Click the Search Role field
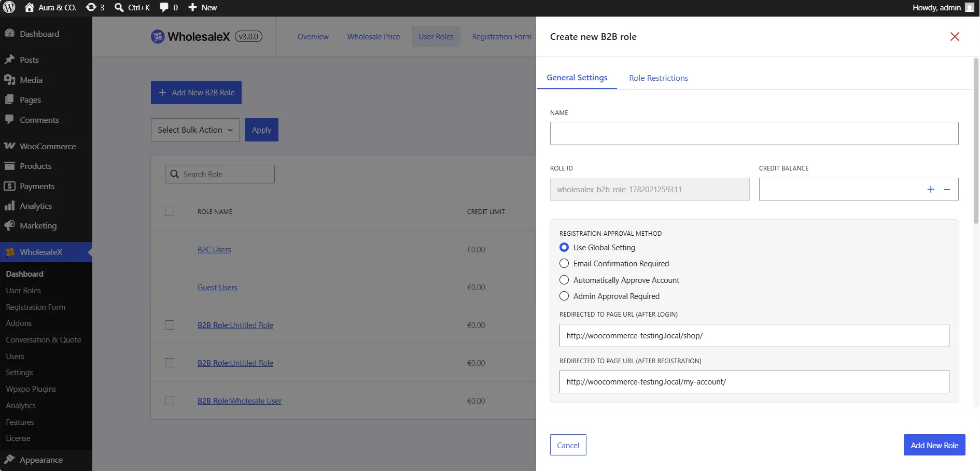980x471 pixels. click(220, 174)
